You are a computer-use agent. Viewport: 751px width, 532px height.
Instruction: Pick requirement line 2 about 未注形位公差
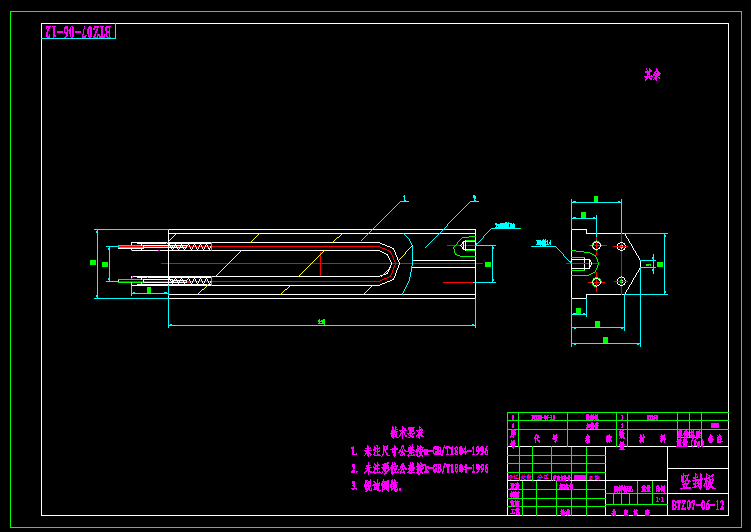(420, 468)
